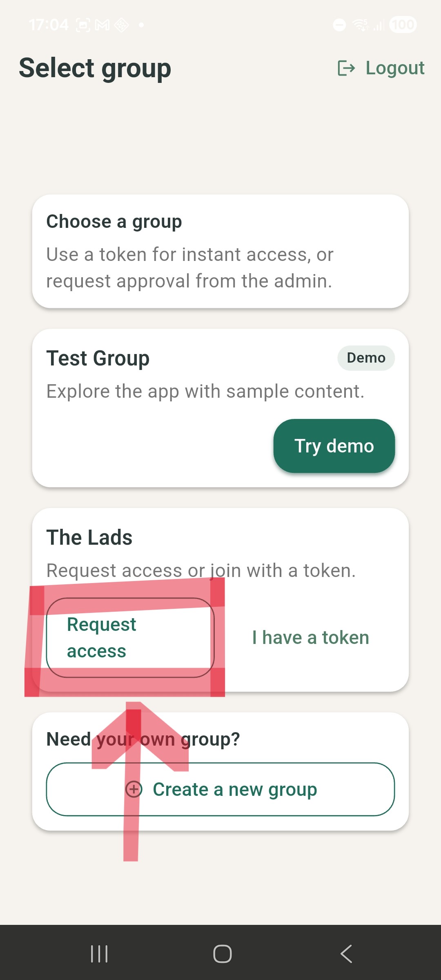Click Request access for The Lads
441x980 pixels.
[130, 637]
